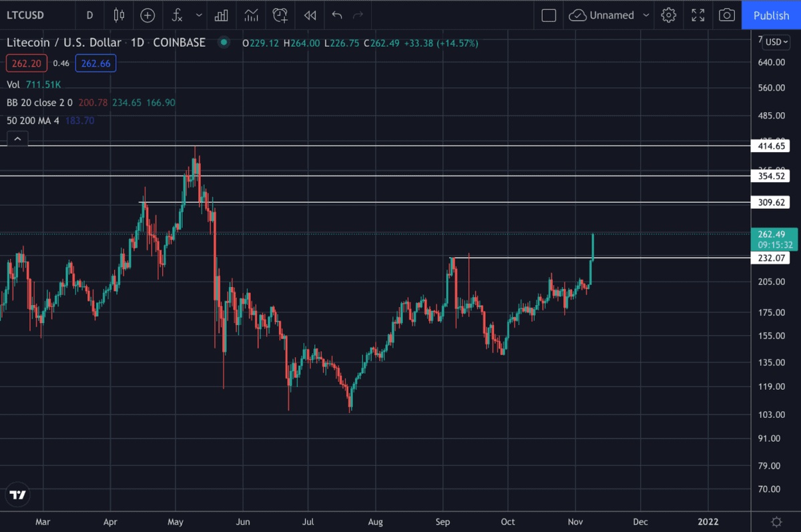Select the Vol 711.51K indicator legend

pyautogui.click(x=33, y=84)
